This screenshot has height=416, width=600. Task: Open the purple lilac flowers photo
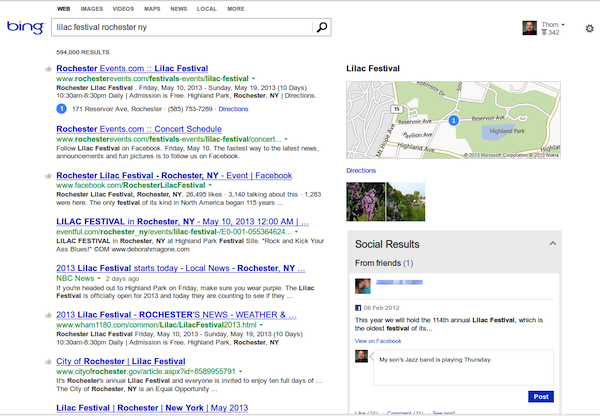365,202
